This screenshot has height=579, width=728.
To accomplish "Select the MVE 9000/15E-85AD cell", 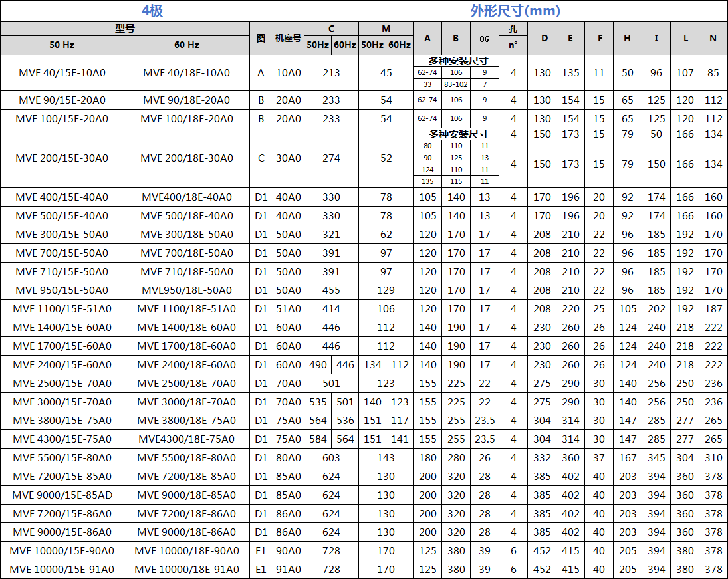I will (62, 495).
